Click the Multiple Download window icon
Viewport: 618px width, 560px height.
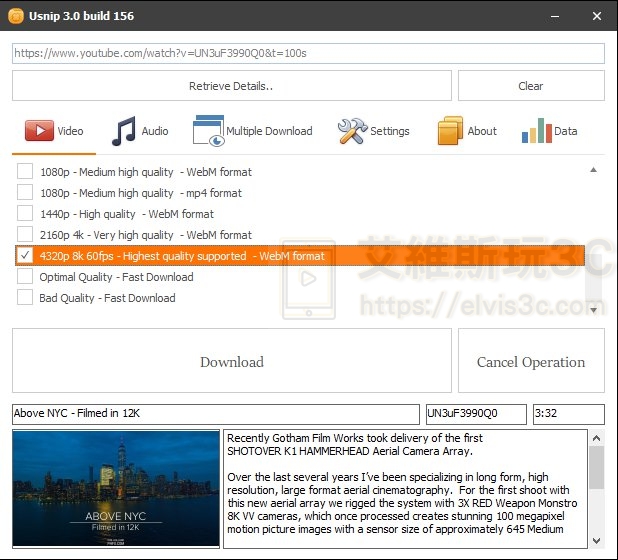click(x=208, y=131)
